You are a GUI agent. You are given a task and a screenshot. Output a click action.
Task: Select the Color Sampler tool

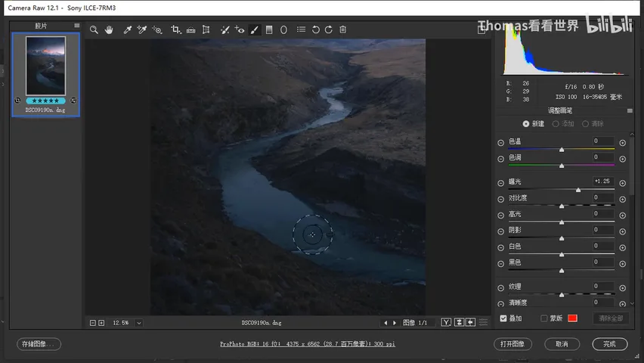pos(141,29)
